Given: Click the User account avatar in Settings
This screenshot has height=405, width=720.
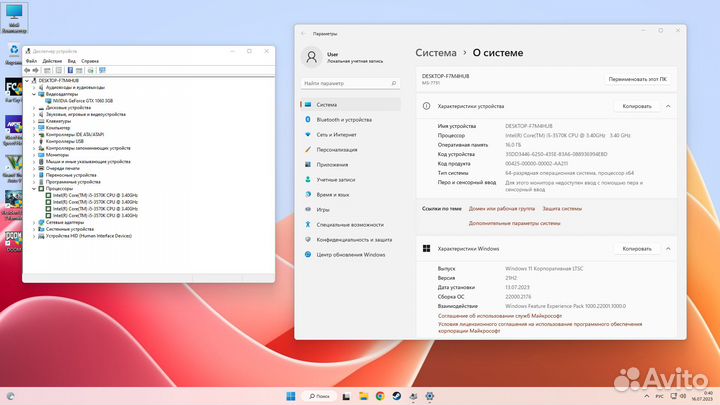Looking at the screenshot, I should point(311,57).
